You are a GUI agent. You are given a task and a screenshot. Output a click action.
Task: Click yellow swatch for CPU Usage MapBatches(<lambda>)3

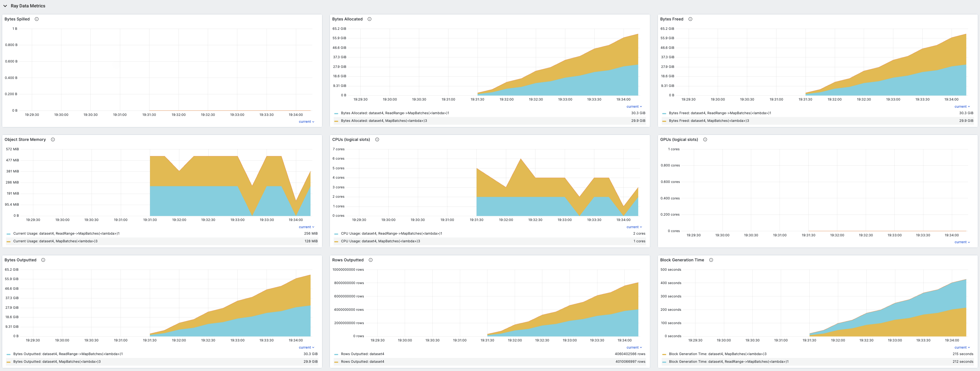(336, 241)
